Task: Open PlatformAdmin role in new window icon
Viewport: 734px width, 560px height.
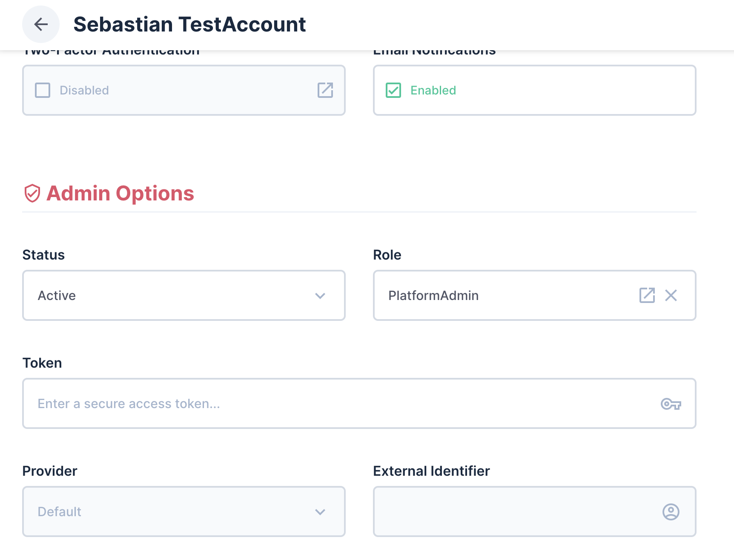Action: (x=647, y=295)
